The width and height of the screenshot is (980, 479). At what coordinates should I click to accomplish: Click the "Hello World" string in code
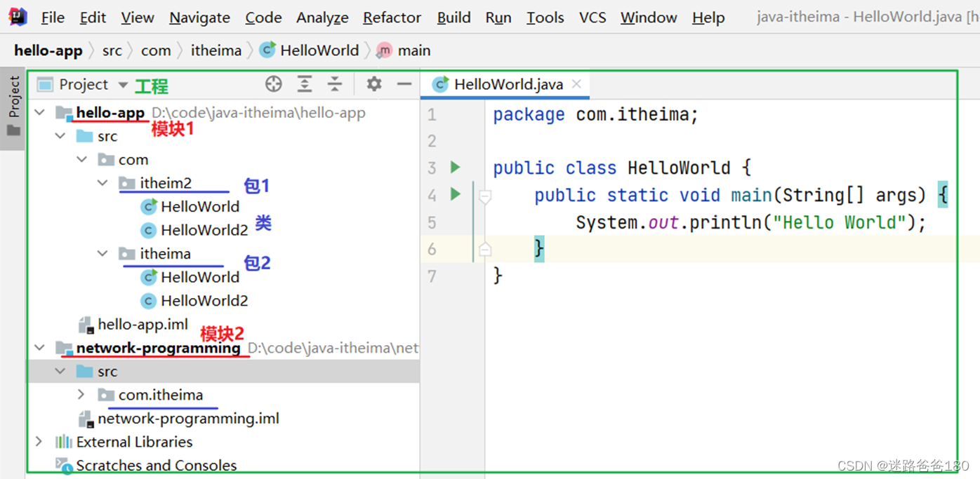point(839,222)
